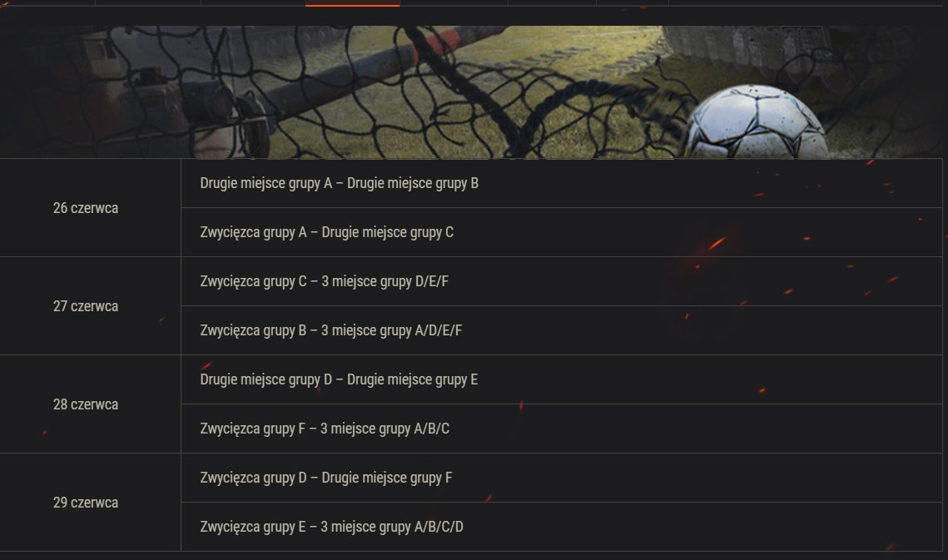
Task: Click row Zwycięzca grupy F – 3 miejsce A/B/C
Action: click(562, 429)
